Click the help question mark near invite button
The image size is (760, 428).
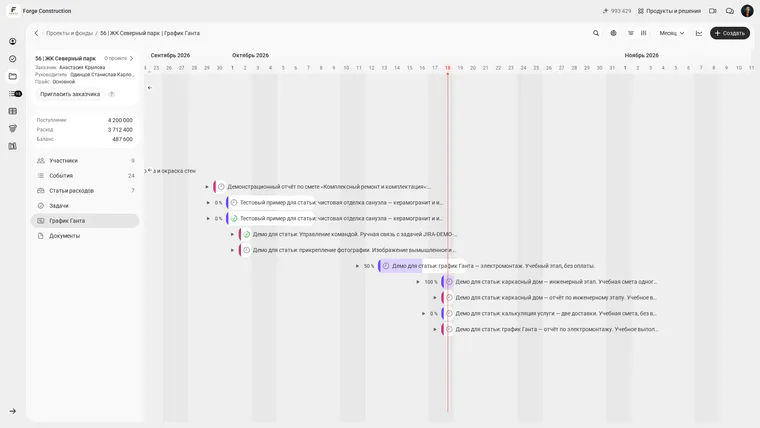(111, 94)
